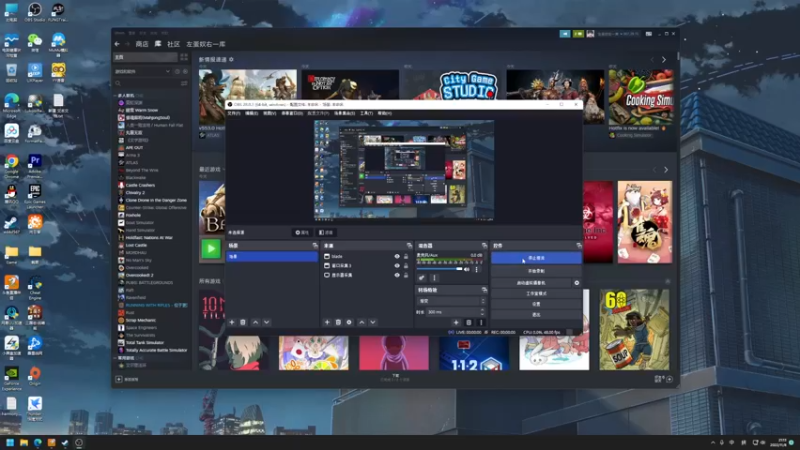Pop out the OBS Sources dock panel

(409, 246)
